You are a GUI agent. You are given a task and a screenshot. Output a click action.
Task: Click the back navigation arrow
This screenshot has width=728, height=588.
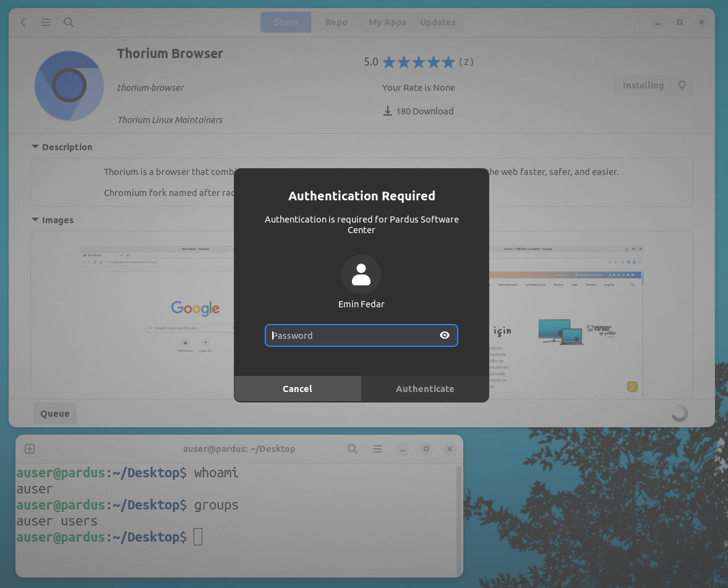point(23,22)
